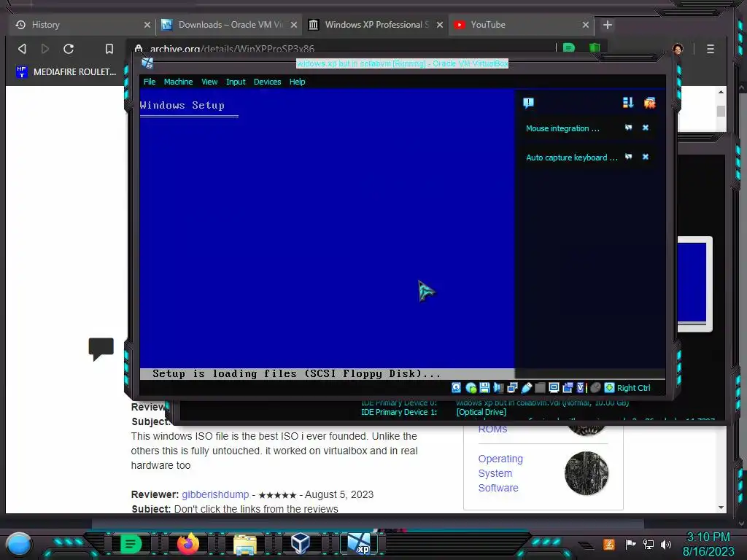Open the Windows Start orb

[x=19, y=545]
